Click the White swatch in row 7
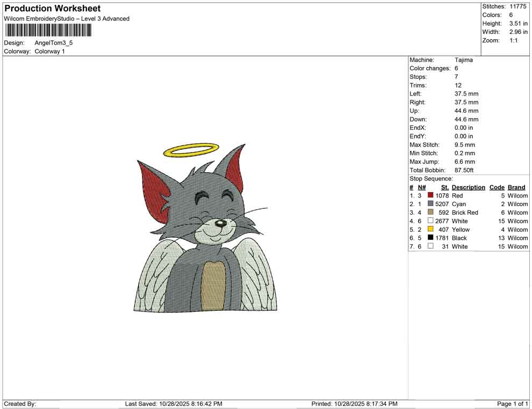This screenshot has height=409, width=532. tap(430, 246)
